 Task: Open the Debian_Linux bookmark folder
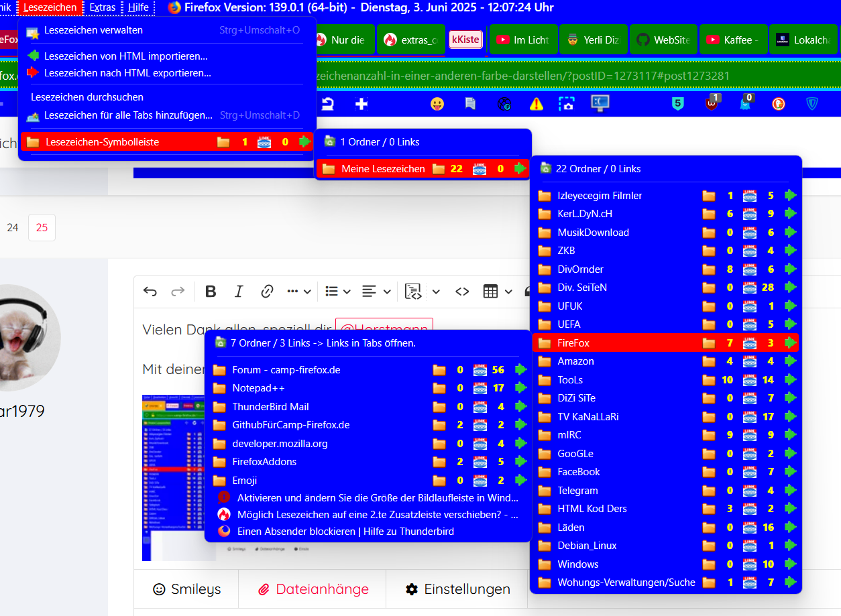tap(666, 546)
